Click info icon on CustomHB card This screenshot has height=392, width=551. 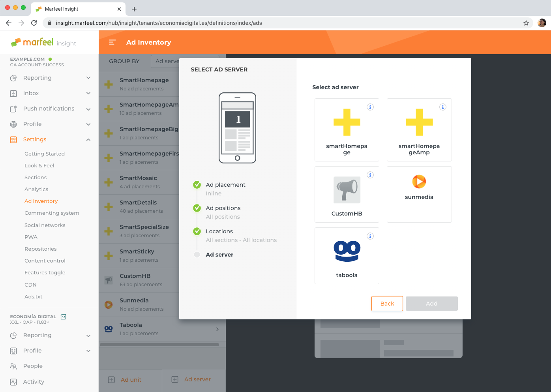click(x=370, y=175)
